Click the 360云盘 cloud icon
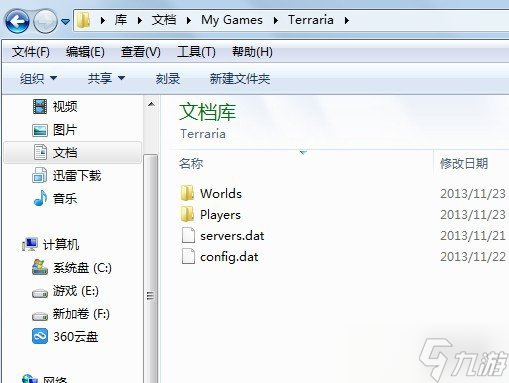This screenshot has height=383, width=509. pyautogui.click(x=40, y=336)
